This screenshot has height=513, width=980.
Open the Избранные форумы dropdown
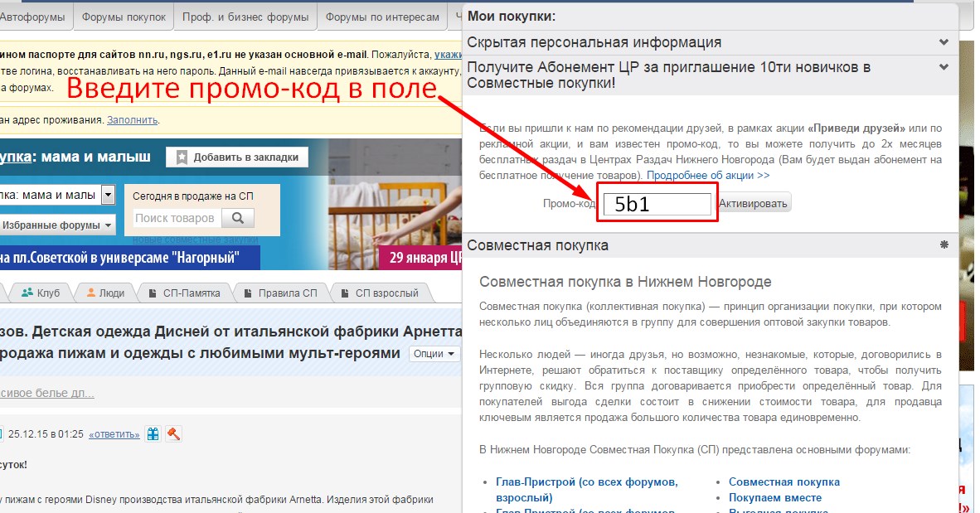[x=59, y=225]
